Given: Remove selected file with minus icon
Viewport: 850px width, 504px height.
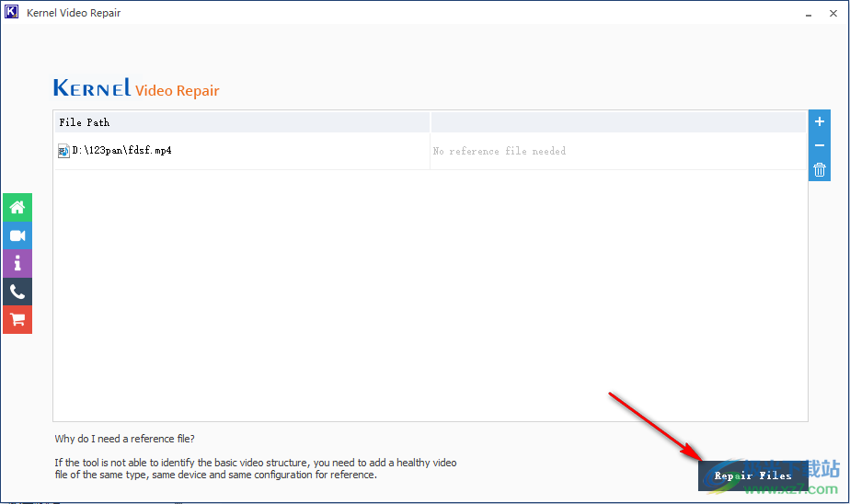Looking at the screenshot, I should point(819,145).
